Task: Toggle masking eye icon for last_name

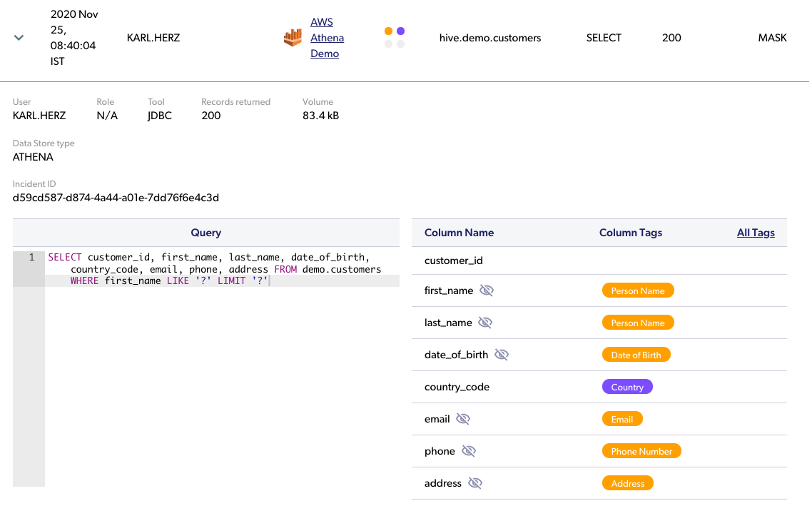Action: pyautogui.click(x=485, y=323)
